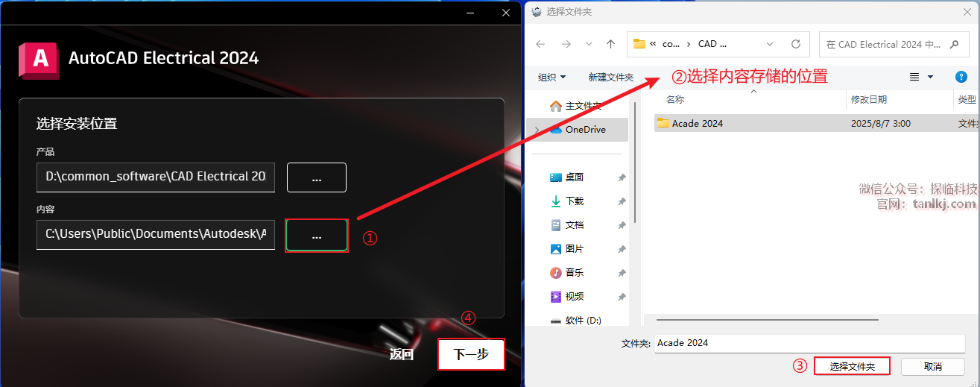
Task: Go back with the 返回 button
Action: [402, 355]
